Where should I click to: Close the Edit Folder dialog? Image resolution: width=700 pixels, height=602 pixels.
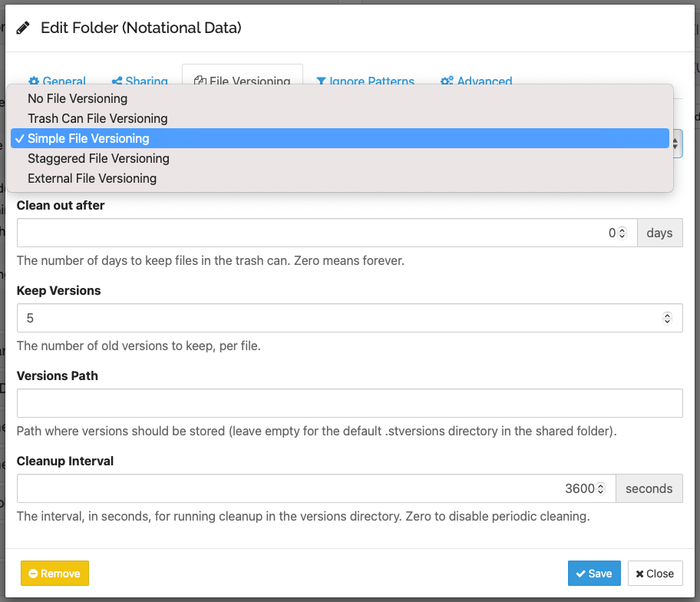click(655, 574)
